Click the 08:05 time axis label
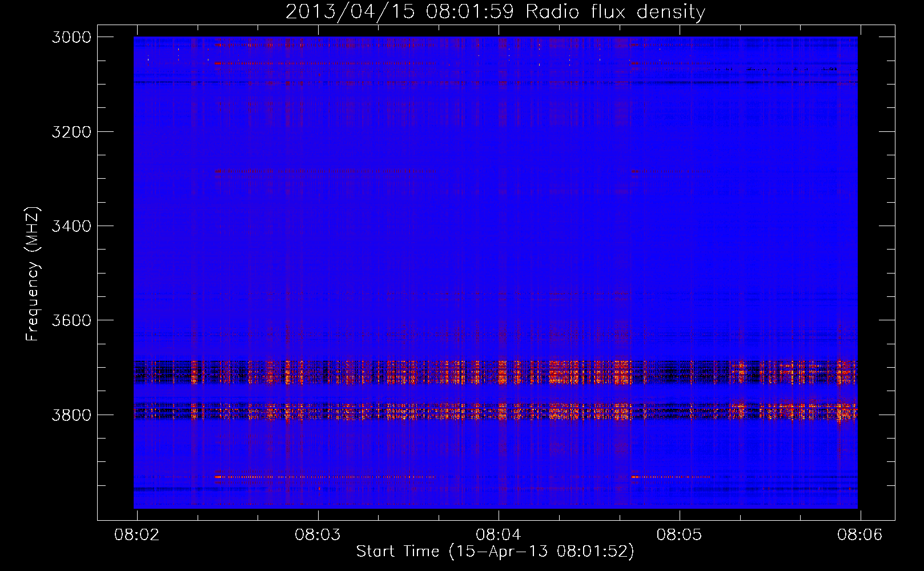 [679, 535]
